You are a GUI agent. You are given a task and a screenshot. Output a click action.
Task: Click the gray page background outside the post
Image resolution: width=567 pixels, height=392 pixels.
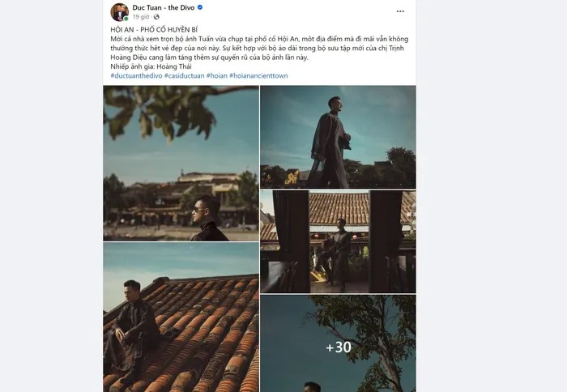click(x=49, y=202)
